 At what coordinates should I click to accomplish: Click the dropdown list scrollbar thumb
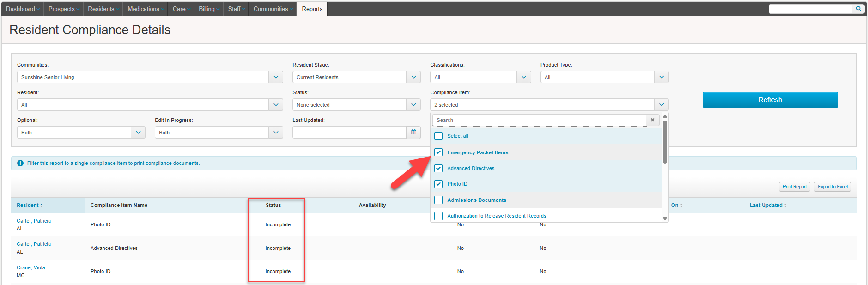pos(665,142)
